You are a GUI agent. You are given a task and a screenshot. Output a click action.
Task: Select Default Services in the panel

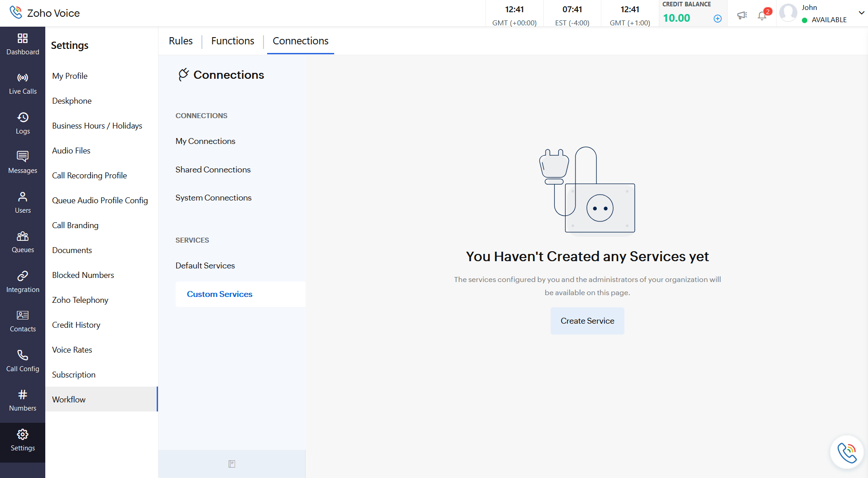205,266
